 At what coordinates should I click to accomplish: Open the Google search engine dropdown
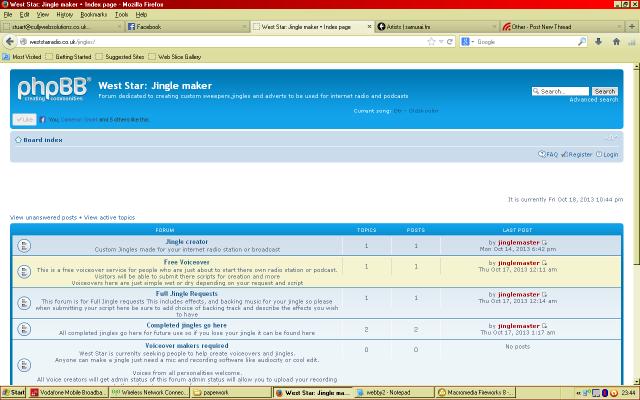[x=469, y=42]
